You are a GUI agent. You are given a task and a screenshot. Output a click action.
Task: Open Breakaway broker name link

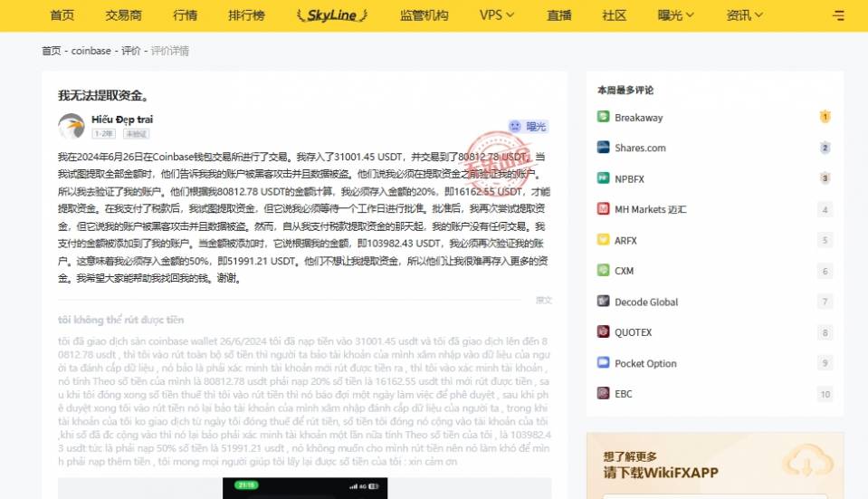638,118
